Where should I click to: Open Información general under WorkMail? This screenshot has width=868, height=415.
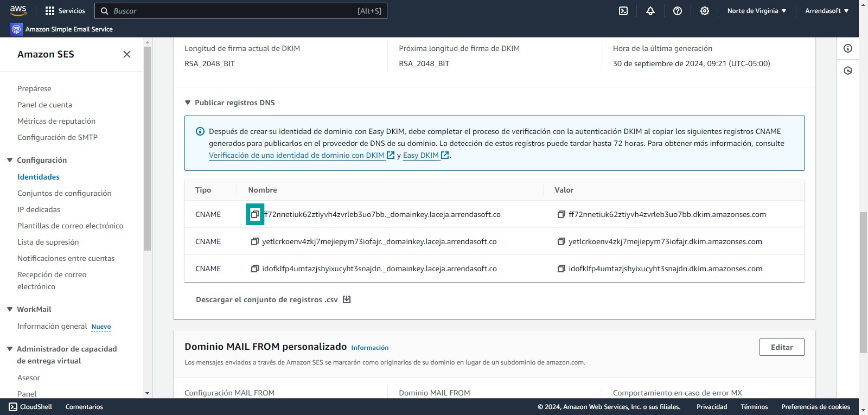[52, 326]
